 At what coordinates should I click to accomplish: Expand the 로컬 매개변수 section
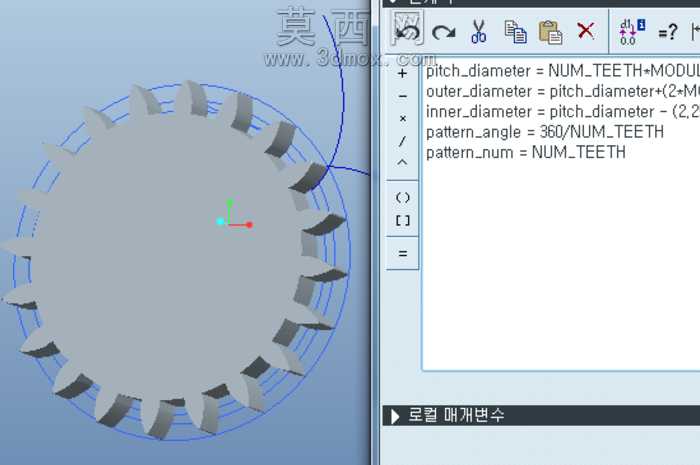(x=395, y=416)
